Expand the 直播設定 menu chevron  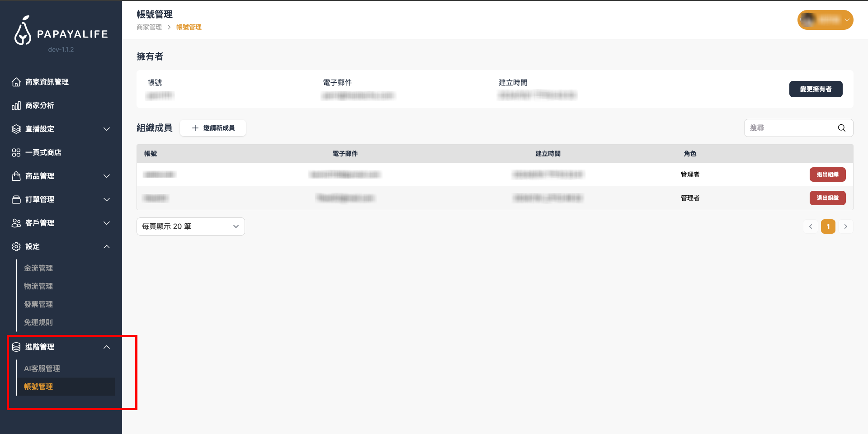[107, 129]
